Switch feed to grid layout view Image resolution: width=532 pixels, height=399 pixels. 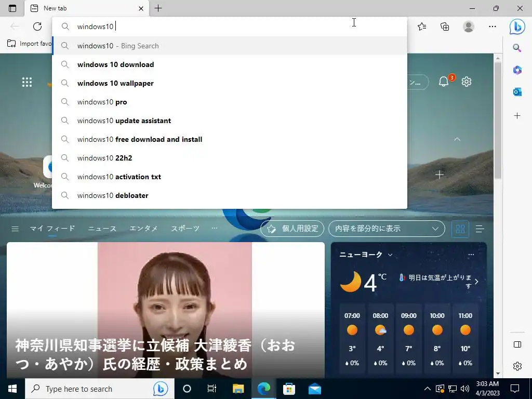pyautogui.click(x=460, y=229)
